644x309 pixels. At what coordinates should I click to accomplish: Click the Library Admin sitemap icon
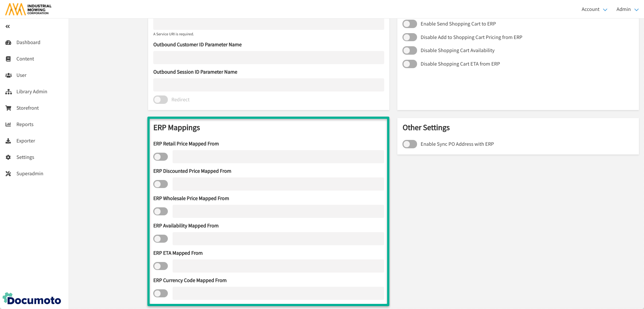(x=8, y=92)
